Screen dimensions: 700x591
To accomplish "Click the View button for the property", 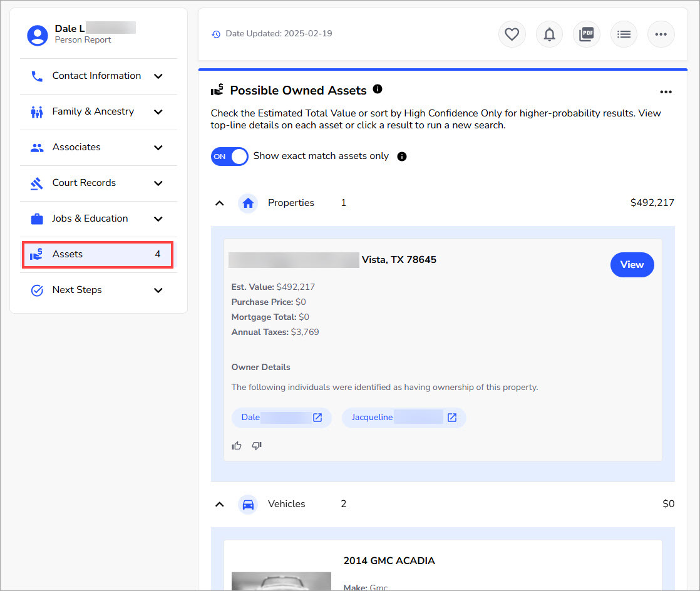I will pos(632,265).
